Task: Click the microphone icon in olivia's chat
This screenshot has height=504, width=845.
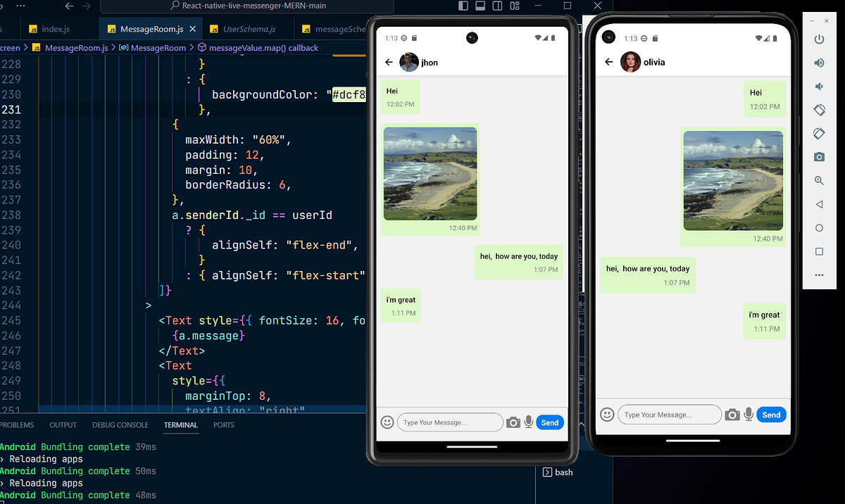Action: click(749, 415)
